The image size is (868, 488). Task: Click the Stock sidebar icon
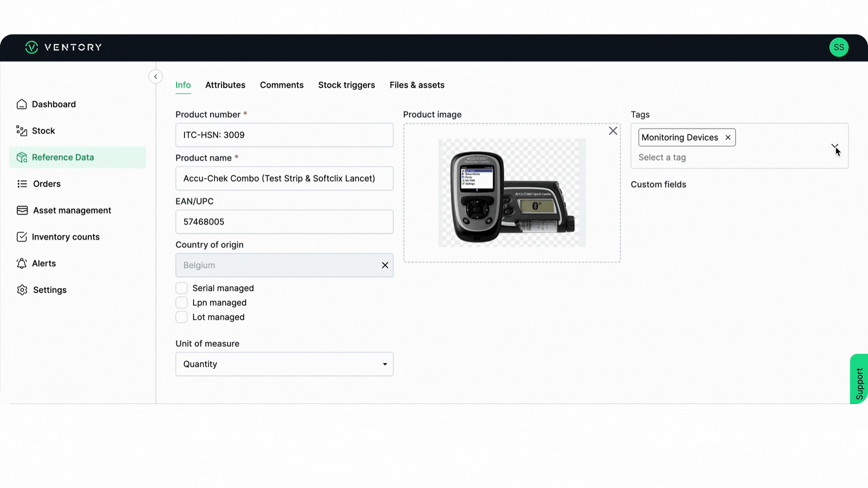[x=22, y=131]
